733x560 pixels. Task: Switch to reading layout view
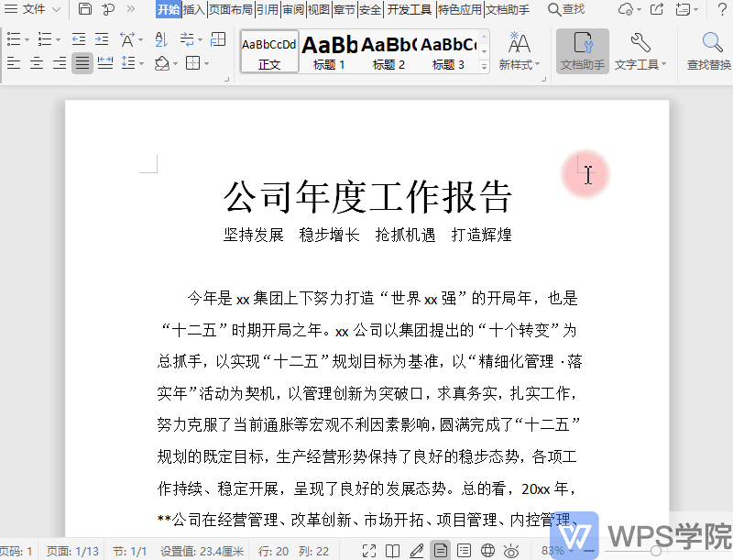[x=392, y=551]
